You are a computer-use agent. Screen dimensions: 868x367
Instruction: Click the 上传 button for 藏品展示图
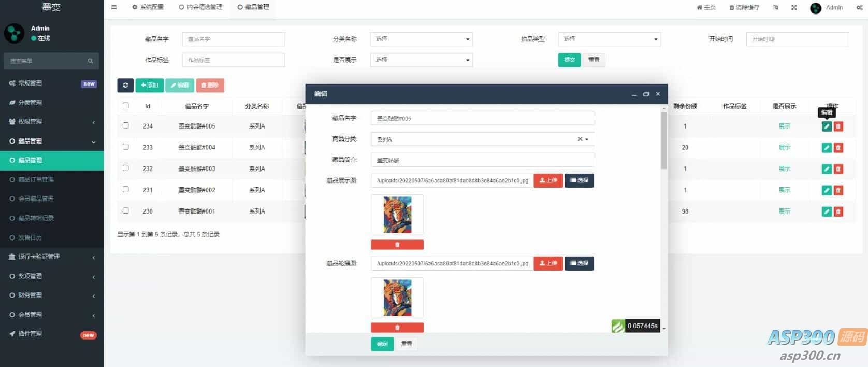548,180
